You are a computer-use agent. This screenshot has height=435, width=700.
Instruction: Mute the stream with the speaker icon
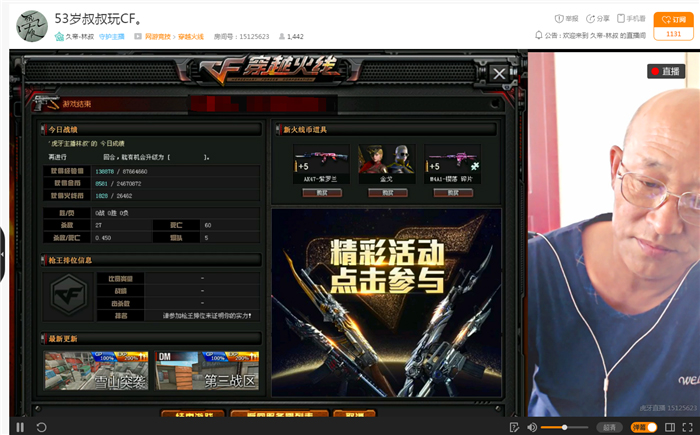(532, 427)
